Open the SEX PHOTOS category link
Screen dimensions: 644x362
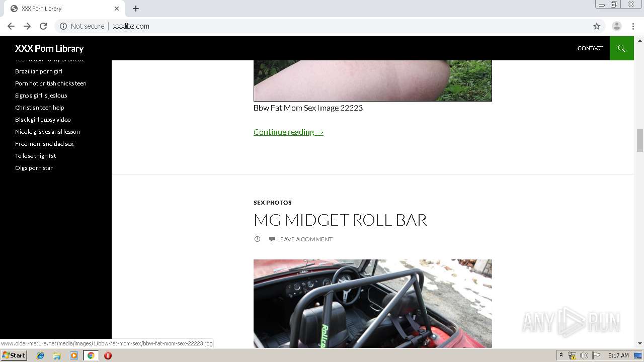(x=273, y=203)
